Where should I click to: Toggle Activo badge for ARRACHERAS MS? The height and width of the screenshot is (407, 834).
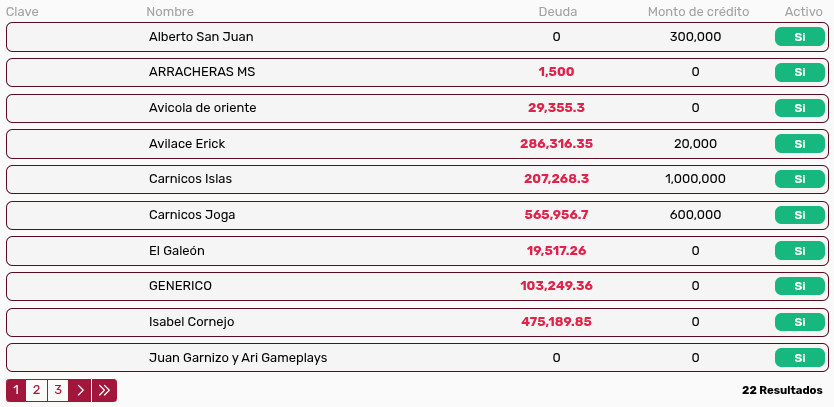tap(799, 72)
